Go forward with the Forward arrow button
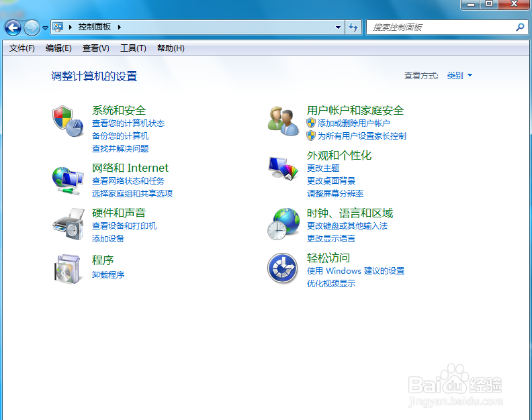 point(32,28)
